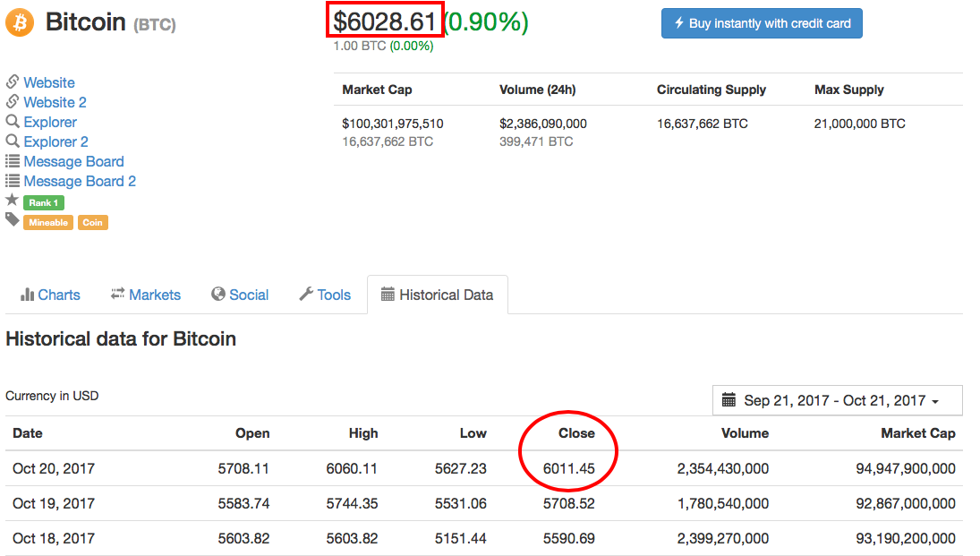Click the Open column header
Image resolution: width=980 pixels, height=556 pixels.
(x=252, y=433)
